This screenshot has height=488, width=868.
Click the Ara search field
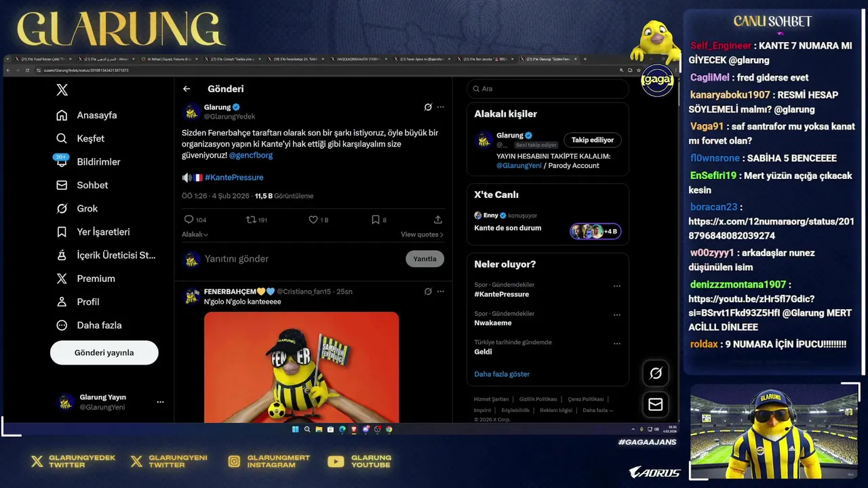tap(548, 89)
